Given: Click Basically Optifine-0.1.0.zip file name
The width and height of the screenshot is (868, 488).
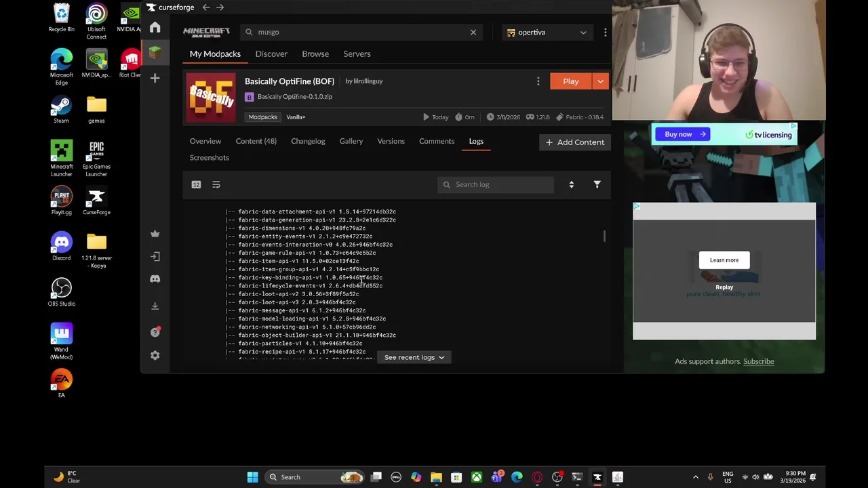Looking at the screenshot, I should click(295, 97).
